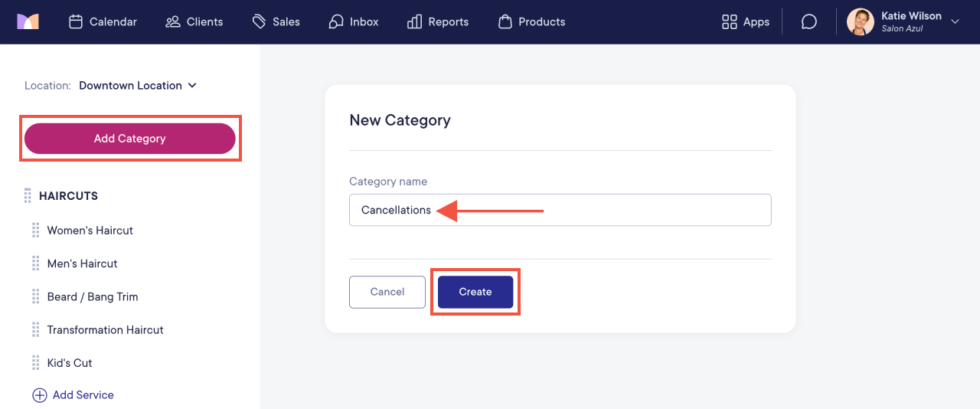Click the drag handle beside Men's Haircut

click(x=35, y=263)
